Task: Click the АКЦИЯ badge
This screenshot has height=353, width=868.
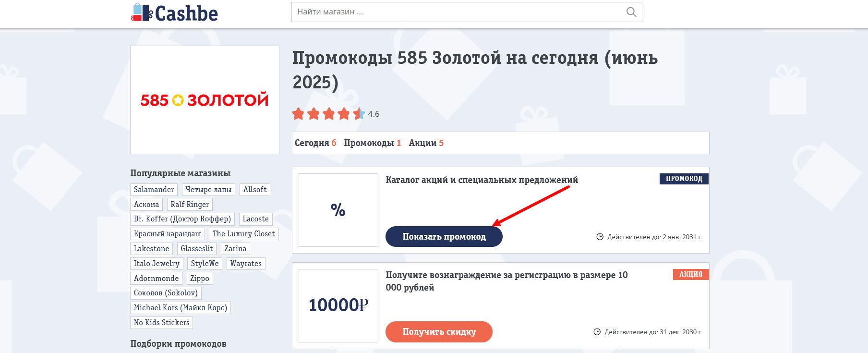Action: [691, 274]
